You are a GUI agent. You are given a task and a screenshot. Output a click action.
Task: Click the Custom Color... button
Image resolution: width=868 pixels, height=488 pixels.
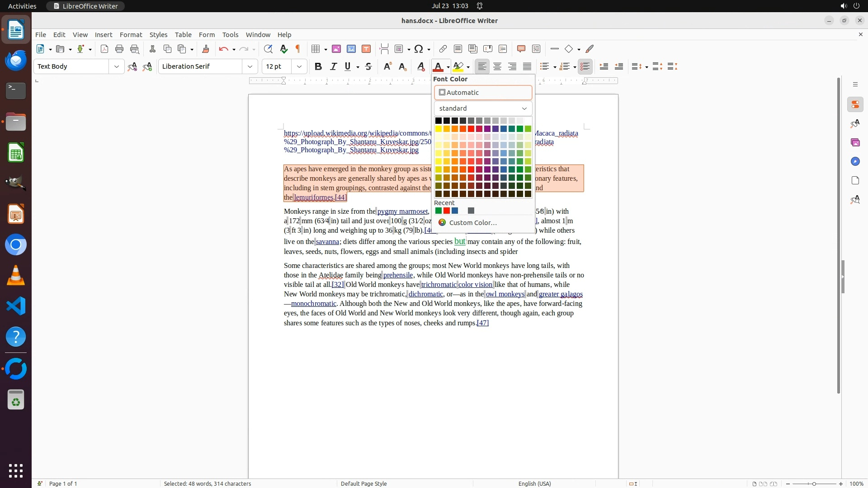coord(472,223)
